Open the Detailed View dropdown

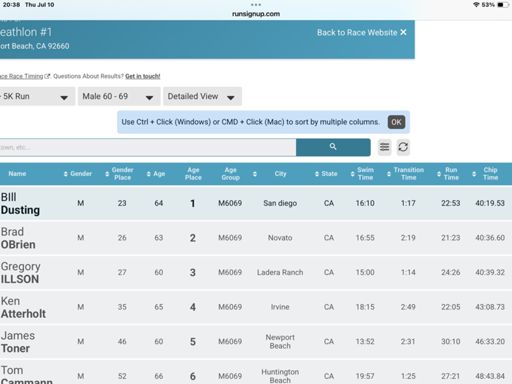202,96
